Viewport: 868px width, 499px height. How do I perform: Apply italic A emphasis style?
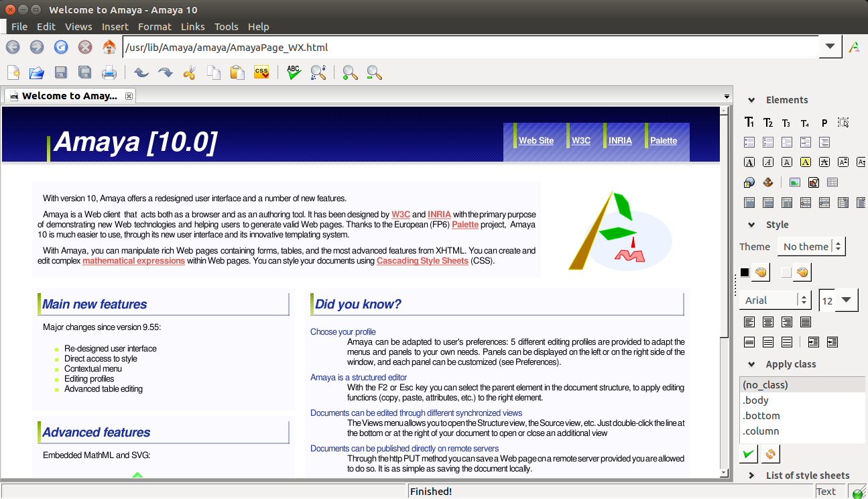(x=768, y=162)
